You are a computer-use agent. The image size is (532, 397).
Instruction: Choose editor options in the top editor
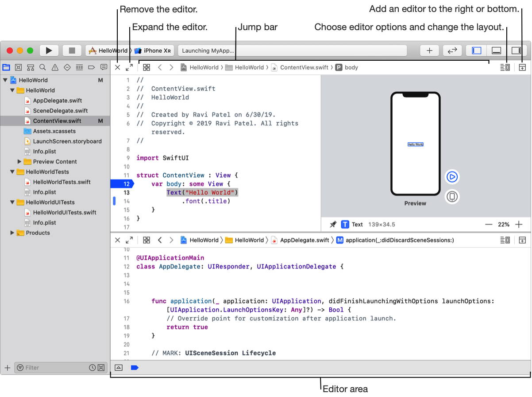(x=505, y=67)
